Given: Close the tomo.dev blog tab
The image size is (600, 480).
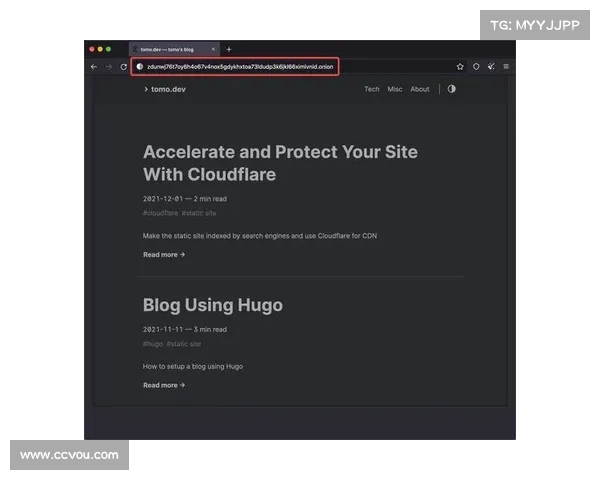Looking at the screenshot, I should tap(214, 49).
